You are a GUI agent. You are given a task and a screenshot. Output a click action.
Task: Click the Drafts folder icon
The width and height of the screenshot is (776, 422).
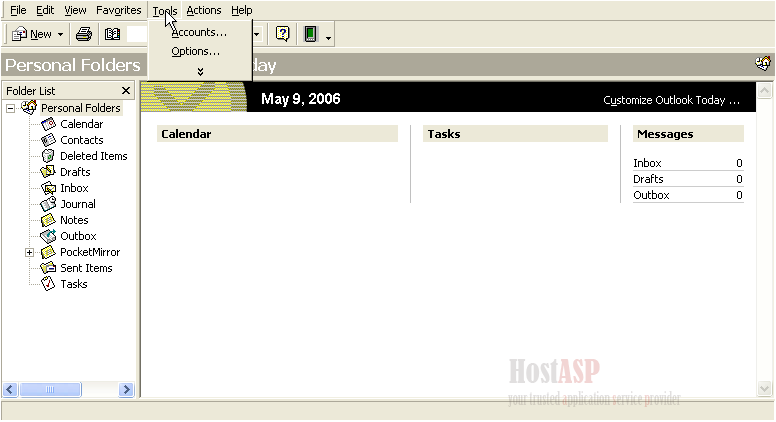pos(48,172)
